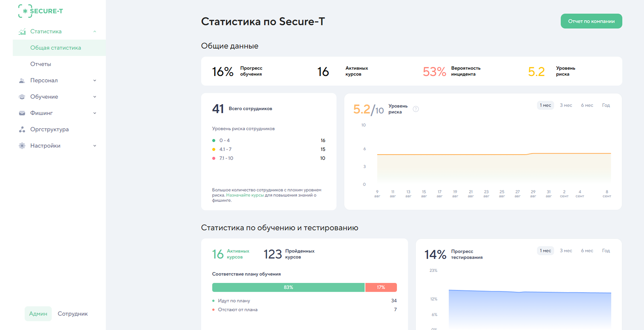Open the Фишинг envelope icon
Screen dimensions: 644x330
pos(22,113)
